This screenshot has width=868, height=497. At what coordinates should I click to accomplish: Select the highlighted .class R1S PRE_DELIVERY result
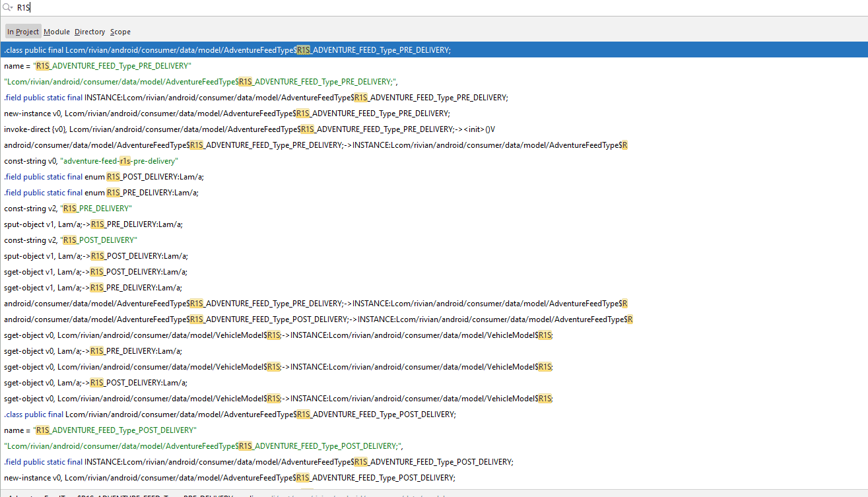pyautogui.click(x=434, y=50)
